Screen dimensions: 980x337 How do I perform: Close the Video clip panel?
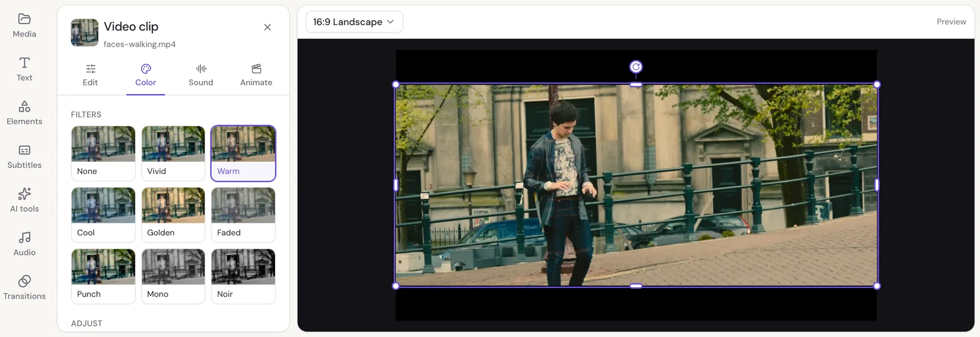coord(268,27)
